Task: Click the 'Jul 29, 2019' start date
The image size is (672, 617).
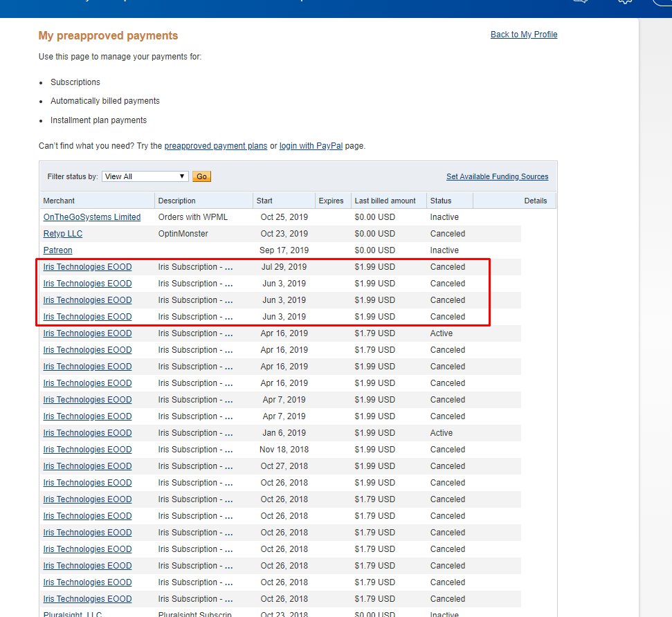Action: (x=284, y=267)
